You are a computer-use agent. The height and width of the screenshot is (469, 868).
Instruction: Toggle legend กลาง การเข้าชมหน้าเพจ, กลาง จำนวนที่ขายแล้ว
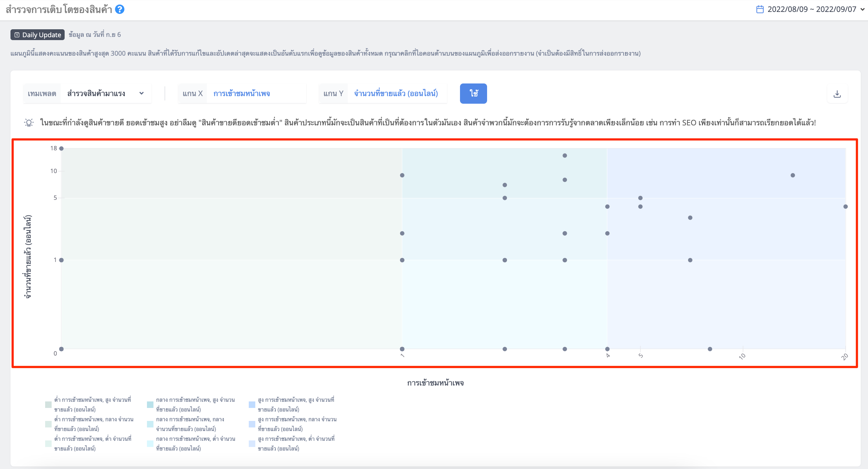(186, 424)
